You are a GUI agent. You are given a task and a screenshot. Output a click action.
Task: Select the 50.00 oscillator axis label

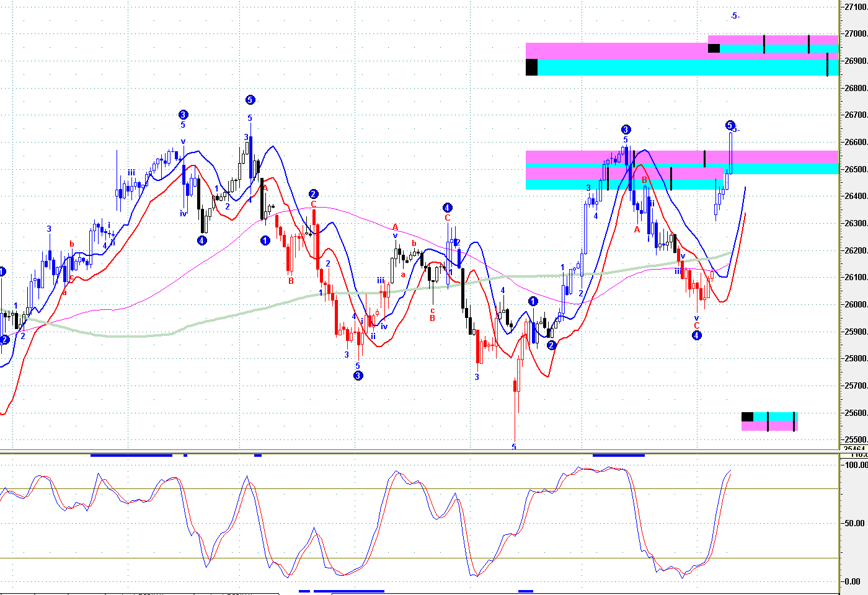coord(854,523)
